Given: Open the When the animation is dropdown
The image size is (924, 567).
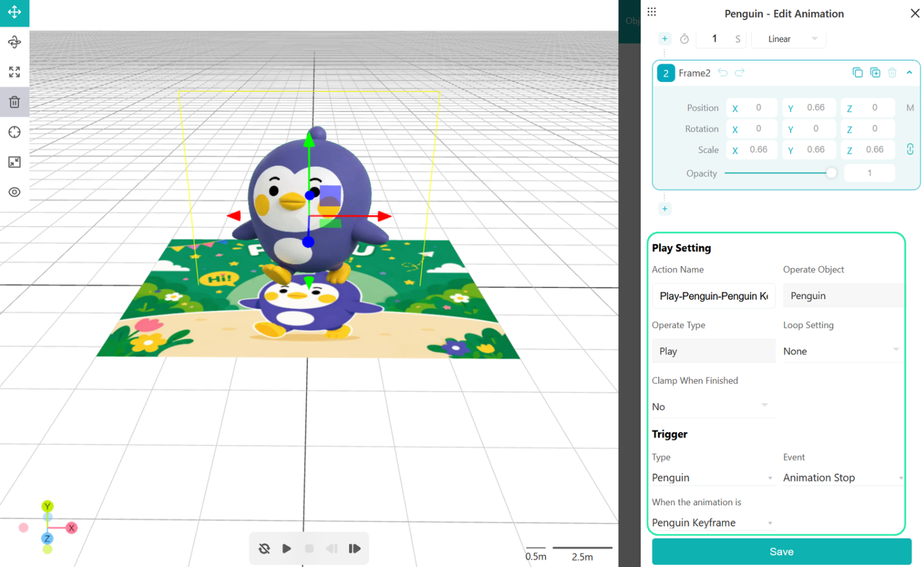Looking at the screenshot, I should [x=713, y=523].
